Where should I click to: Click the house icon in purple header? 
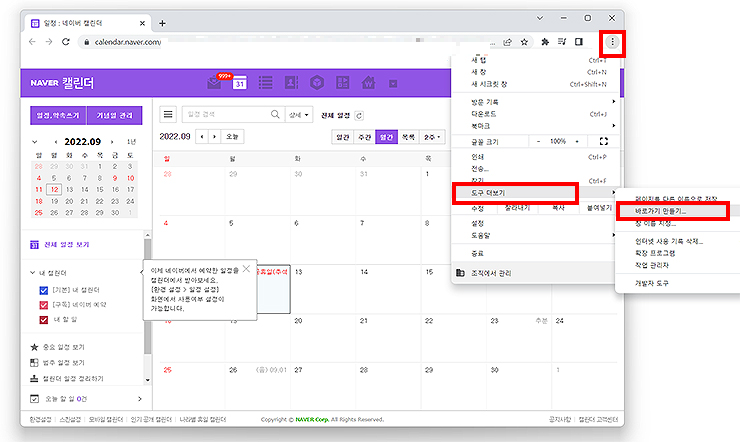click(368, 83)
